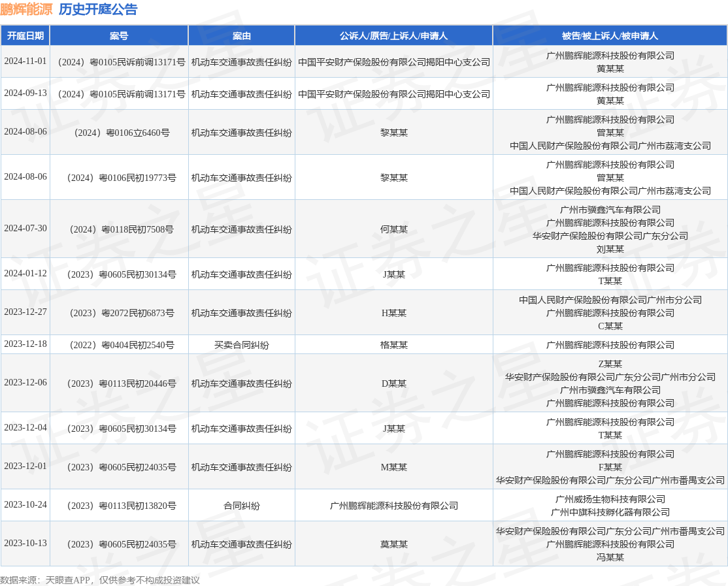Click plaintiff 何某某

click(393, 229)
